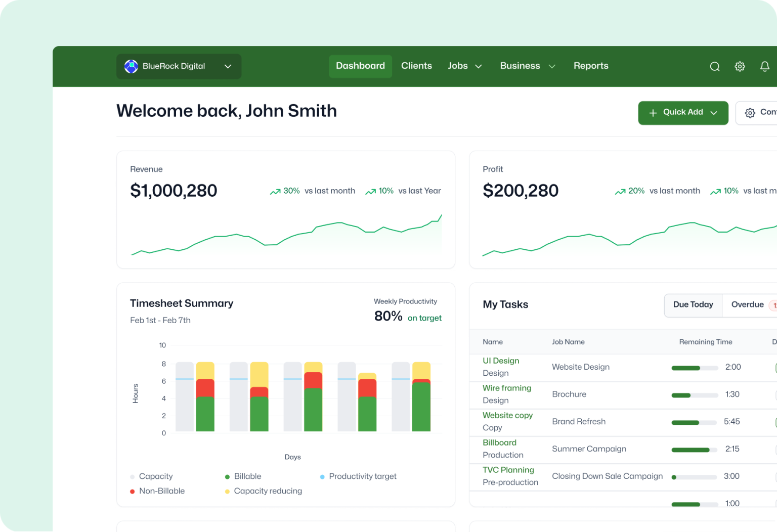This screenshot has width=777, height=532.
Task: Select the Summer Campaign task row
Action: (x=589, y=449)
